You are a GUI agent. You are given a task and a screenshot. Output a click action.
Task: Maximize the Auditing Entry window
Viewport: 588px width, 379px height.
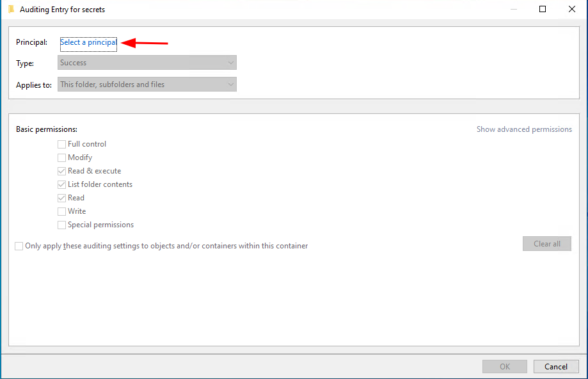[542, 9]
